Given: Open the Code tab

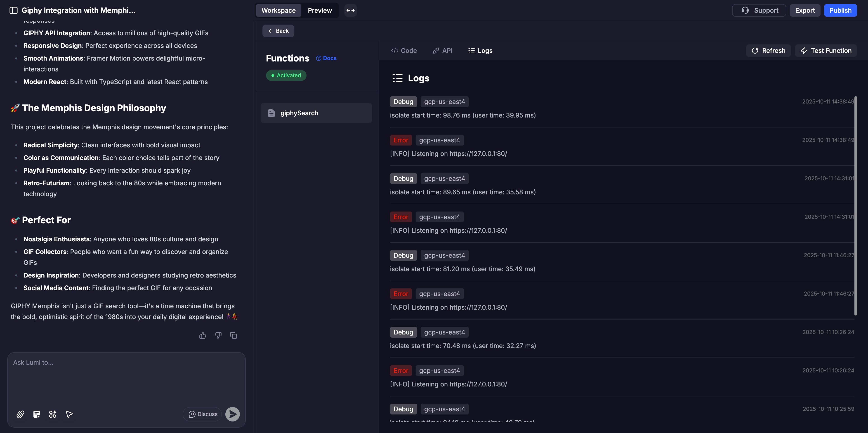Looking at the screenshot, I should pos(404,51).
